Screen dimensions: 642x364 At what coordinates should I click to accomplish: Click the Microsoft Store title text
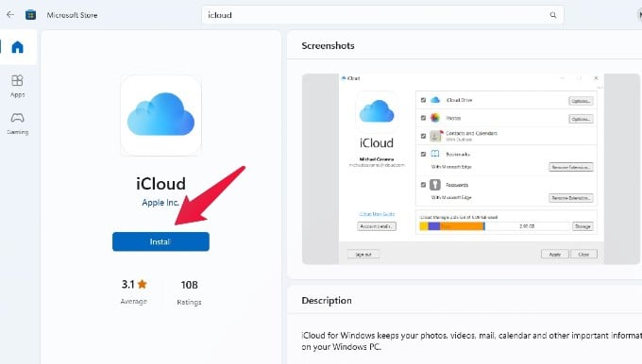coord(72,15)
